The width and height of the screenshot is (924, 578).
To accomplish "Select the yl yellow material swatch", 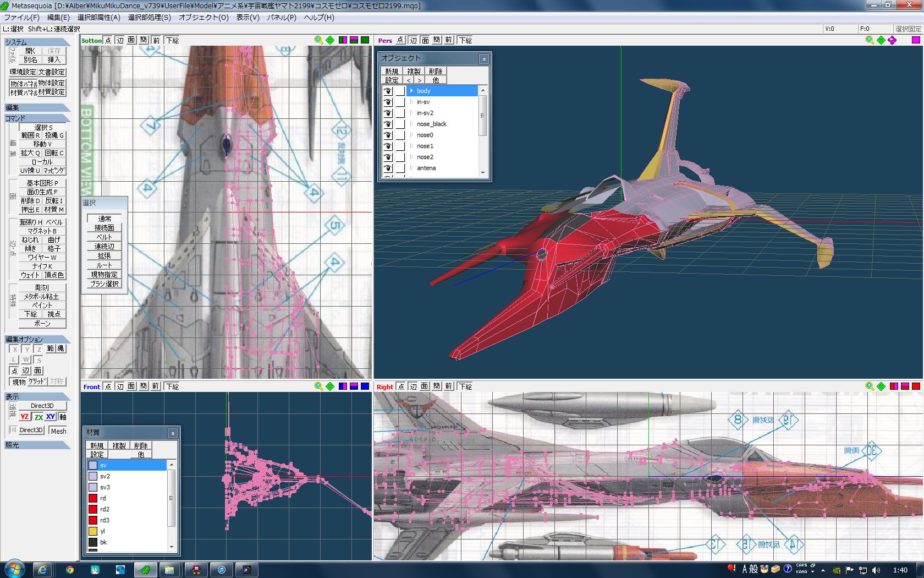I will [x=93, y=531].
